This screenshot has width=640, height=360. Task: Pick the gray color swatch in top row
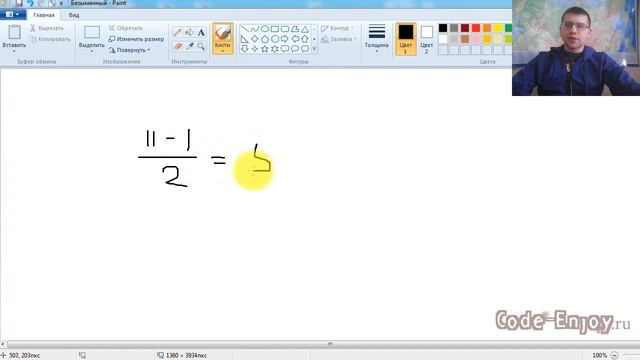coord(454,28)
